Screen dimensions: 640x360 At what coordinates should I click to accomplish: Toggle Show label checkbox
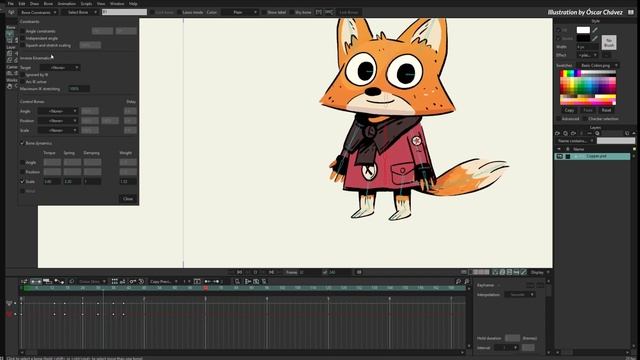(x=264, y=12)
